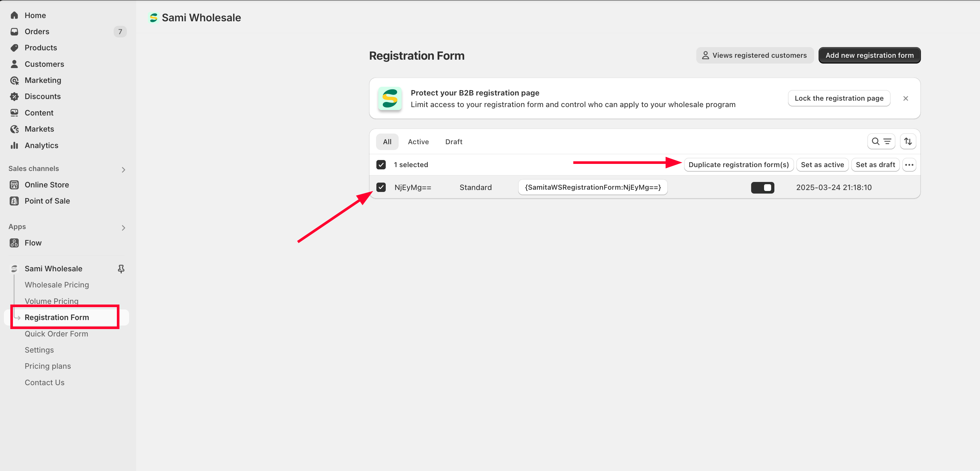The image size is (980, 471).
Task: Open Orders via its inbox icon
Action: [15, 32]
